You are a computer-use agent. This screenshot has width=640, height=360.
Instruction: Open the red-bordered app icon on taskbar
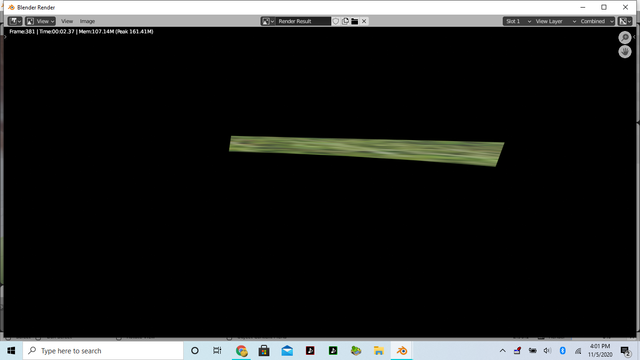[310, 351]
